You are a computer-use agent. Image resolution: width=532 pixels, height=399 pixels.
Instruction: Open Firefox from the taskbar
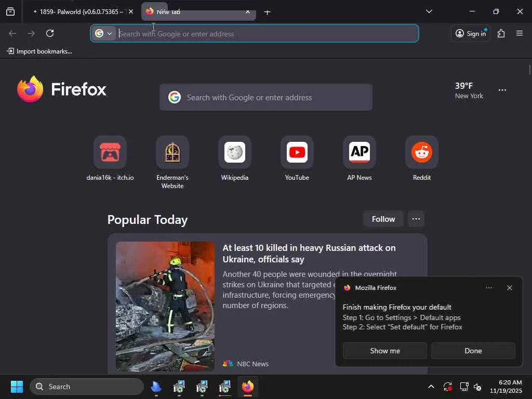(248, 387)
